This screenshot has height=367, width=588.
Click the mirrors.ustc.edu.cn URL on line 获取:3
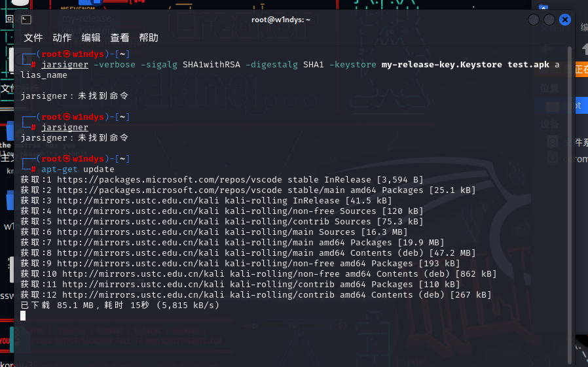(122, 200)
